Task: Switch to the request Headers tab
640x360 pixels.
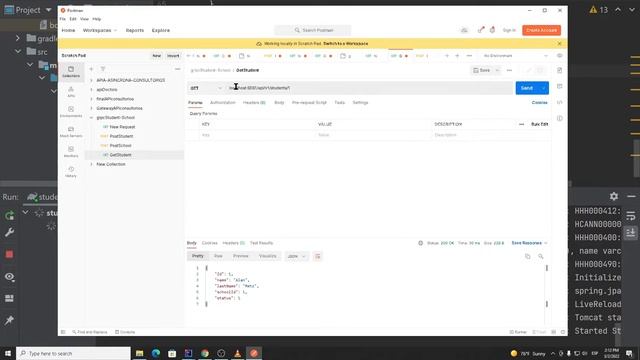Action: coord(254,102)
